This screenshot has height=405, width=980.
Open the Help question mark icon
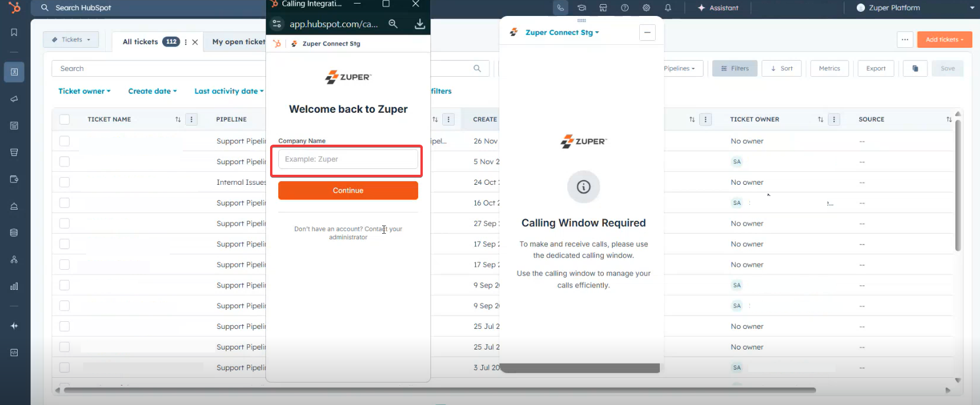point(625,8)
